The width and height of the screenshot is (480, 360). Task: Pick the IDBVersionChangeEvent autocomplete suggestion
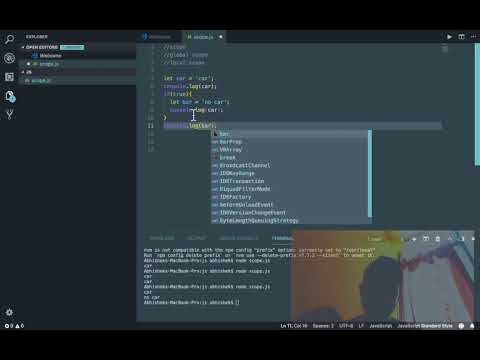tap(289, 213)
